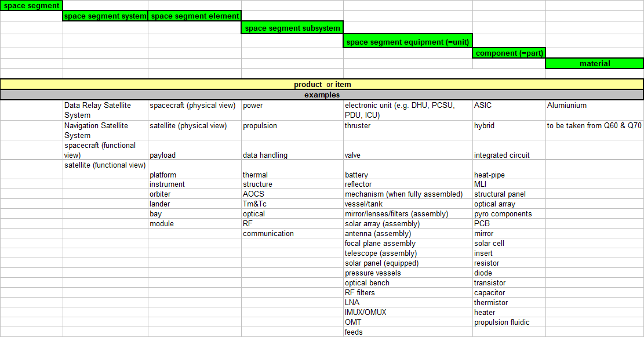Viewport: 644px width, 337px height.
Task: Select the 'propulsion fluidic' component cell
Action: pos(509,322)
